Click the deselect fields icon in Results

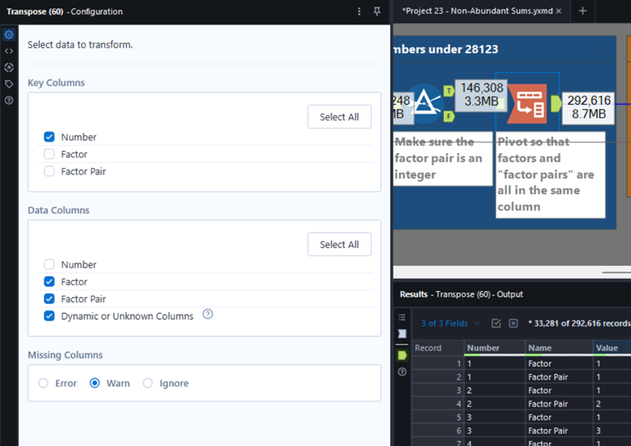[513, 323]
